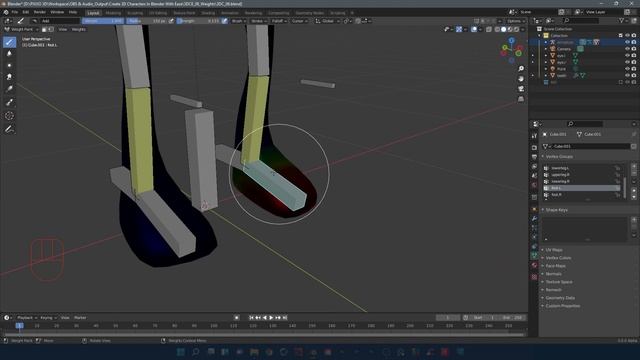640x360 pixels.
Task: Move vertex group up arrow
Action: click(x=634, y=191)
